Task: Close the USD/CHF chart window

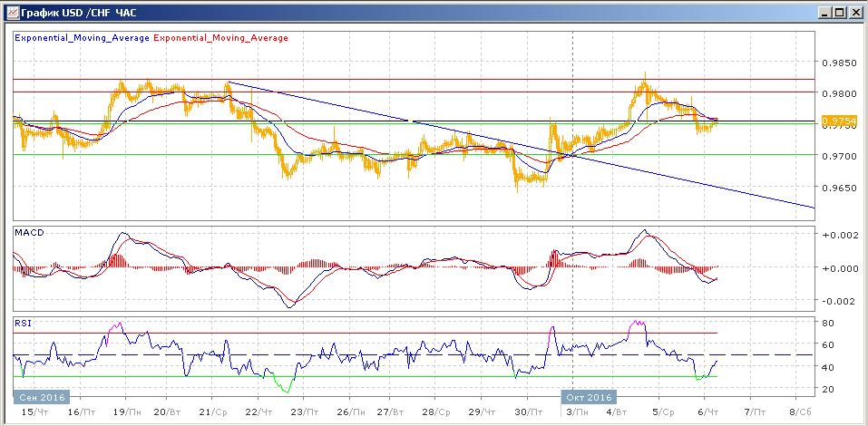Action: pos(854,12)
